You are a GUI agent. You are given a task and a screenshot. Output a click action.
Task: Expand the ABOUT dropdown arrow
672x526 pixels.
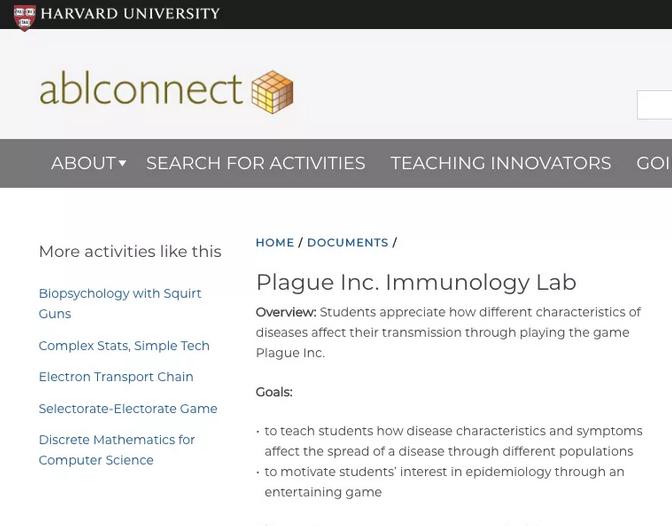[123, 163]
